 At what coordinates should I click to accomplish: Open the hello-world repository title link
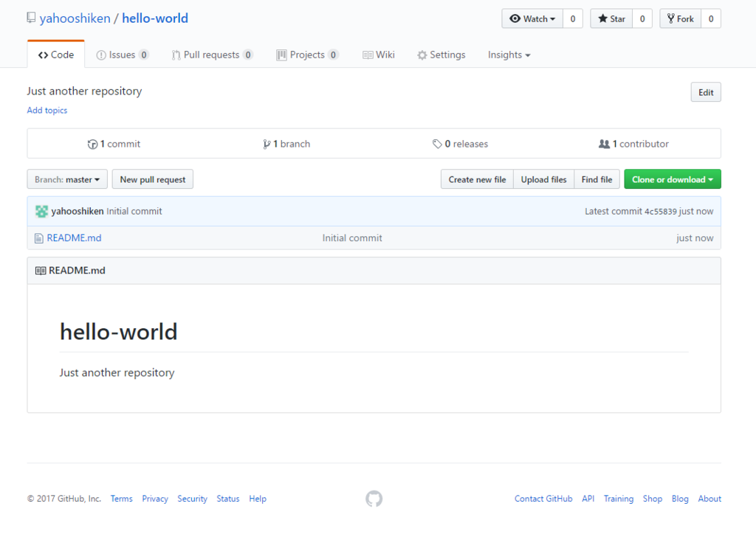(155, 18)
